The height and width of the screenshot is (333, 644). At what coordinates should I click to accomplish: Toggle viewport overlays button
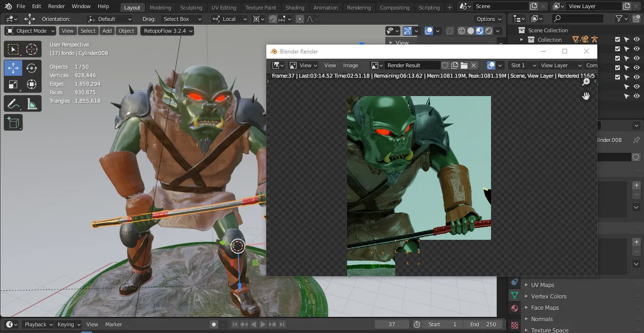(x=429, y=31)
